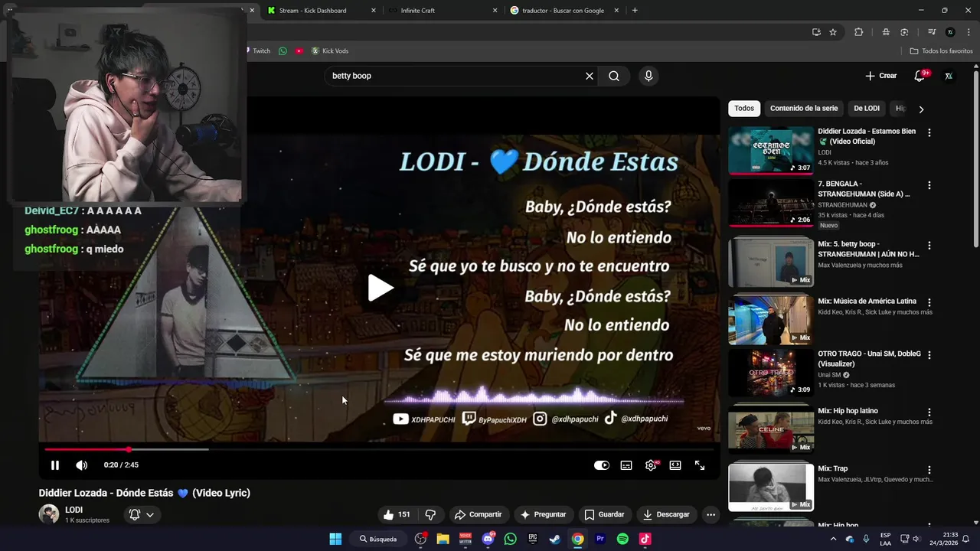Open WhatsApp from the taskbar
Screen dimensions: 980x551
(x=511, y=539)
